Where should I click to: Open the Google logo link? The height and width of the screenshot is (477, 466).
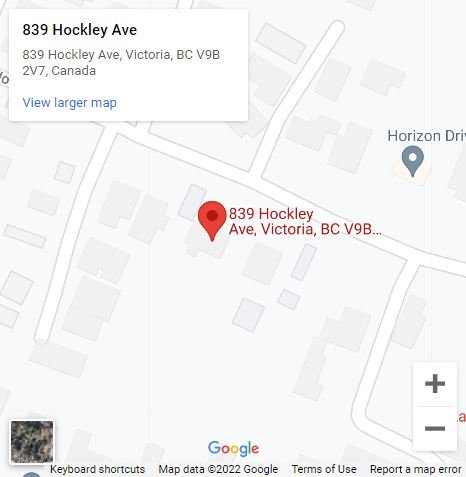click(233, 449)
